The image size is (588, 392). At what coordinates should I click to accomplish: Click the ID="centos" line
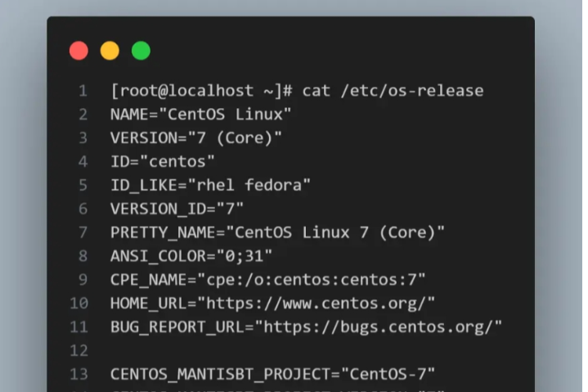click(163, 162)
